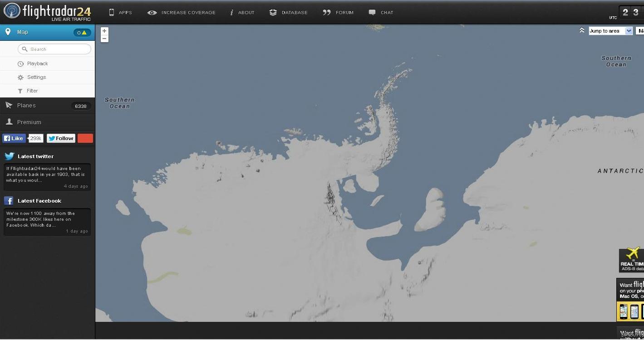Screen dimensions: 644x340
Task: Open the Jump to area dropdown
Action: (x=610, y=31)
